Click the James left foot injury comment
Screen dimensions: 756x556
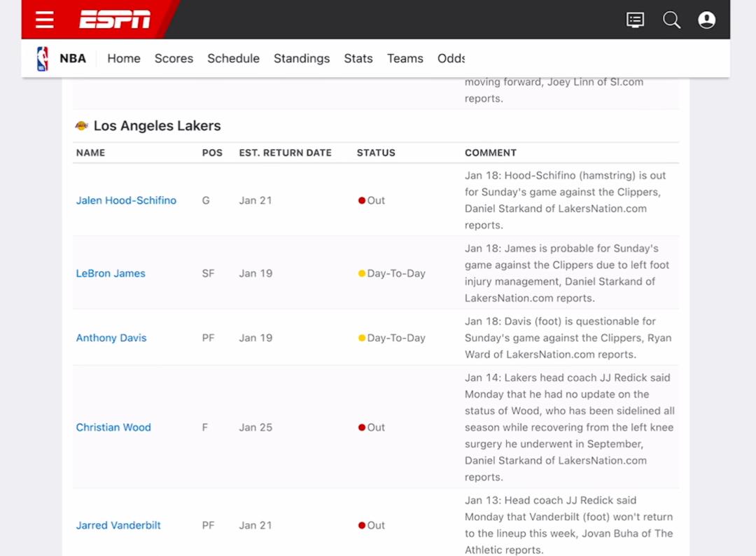click(x=567, y=273)
